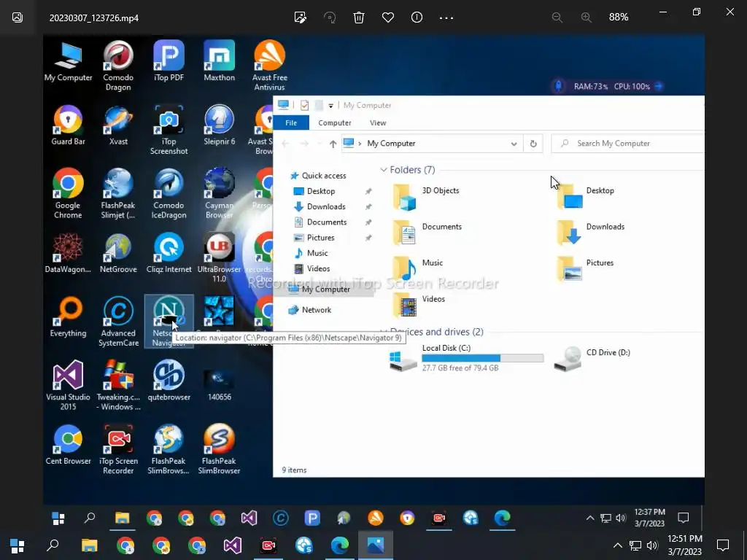Select the qutebrowser desktop icon
The height and width of the screenshot is (560, 747).
coord(169,381)
